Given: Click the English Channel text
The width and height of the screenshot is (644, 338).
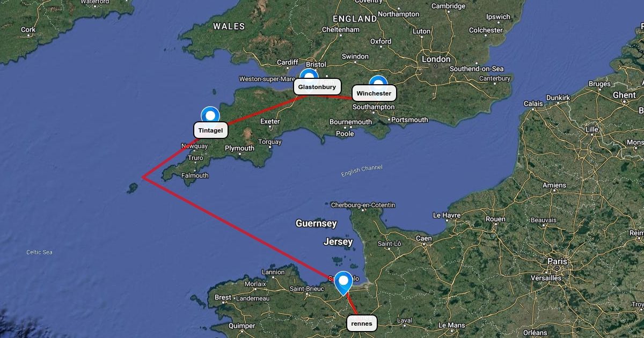Looking at the screenshot, I should [x=362, y=171].
